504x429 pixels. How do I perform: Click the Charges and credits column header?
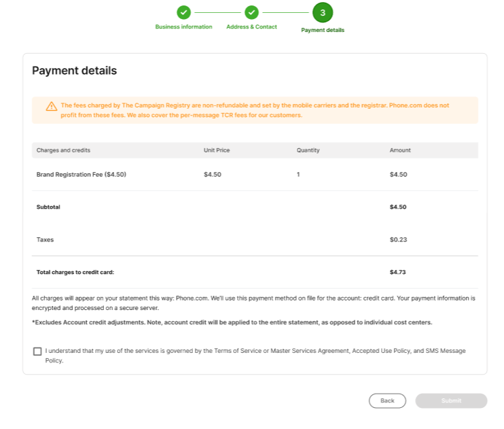tap(63, 150)
